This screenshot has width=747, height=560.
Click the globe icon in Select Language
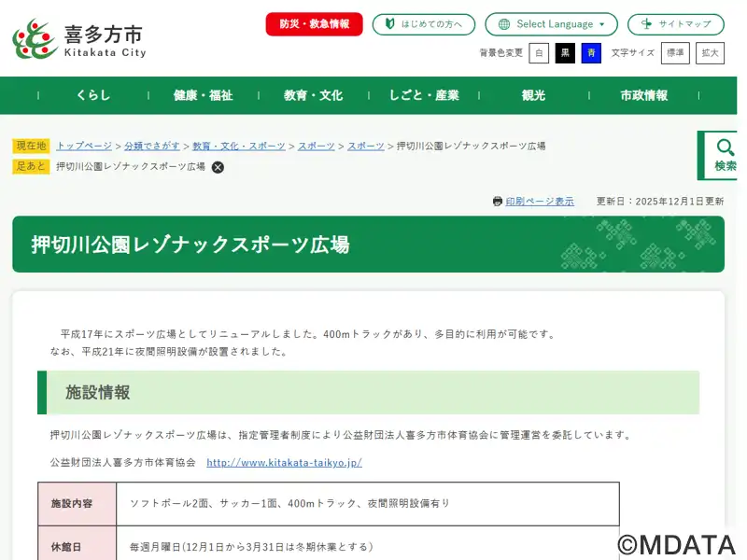(x=503, y=24)
